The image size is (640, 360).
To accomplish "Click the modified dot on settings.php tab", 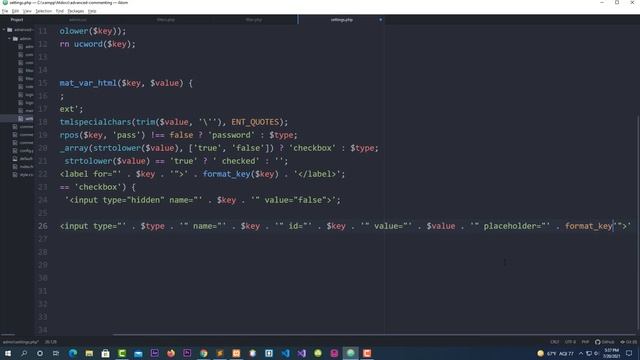I will (380, 20).
